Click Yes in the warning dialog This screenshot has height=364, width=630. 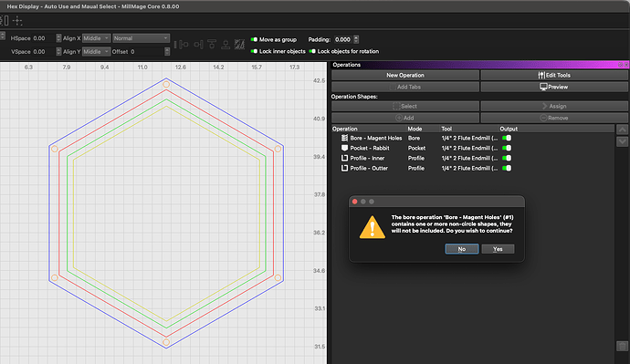(x=498, y=249)
